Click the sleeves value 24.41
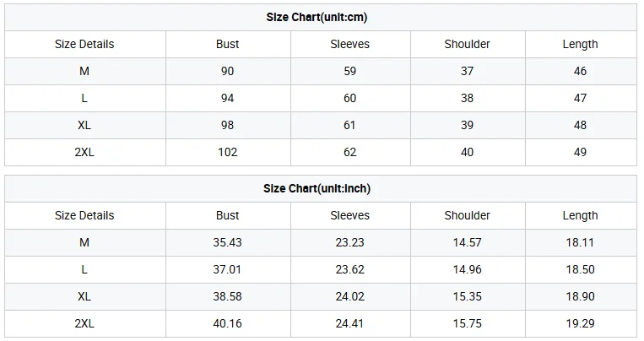Viewport: 644px width, 341px height. [x=349, y=323]
